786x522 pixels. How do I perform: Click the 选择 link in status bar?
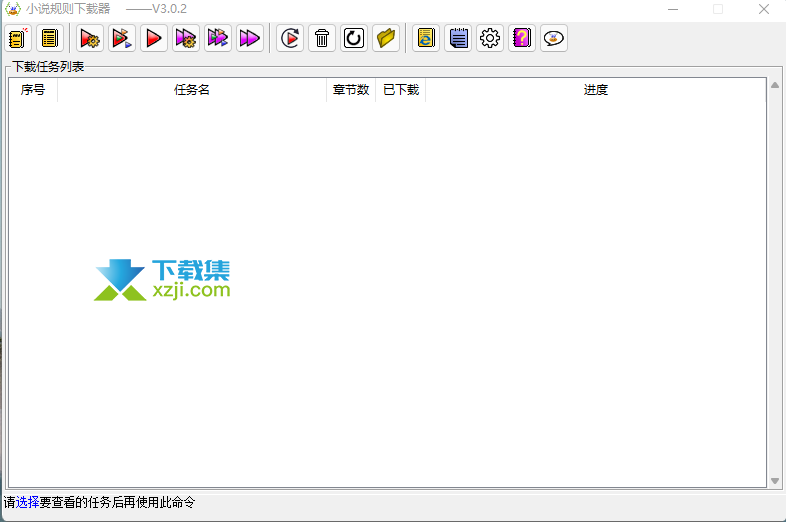tap(28, 502)
